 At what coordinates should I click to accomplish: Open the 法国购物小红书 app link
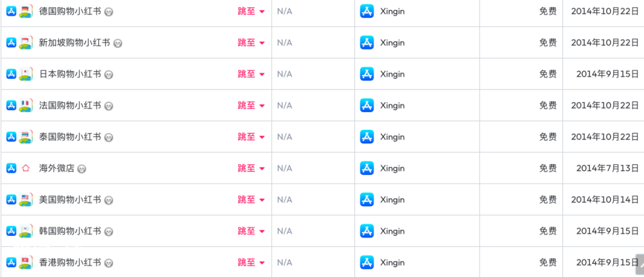point(70,105)
